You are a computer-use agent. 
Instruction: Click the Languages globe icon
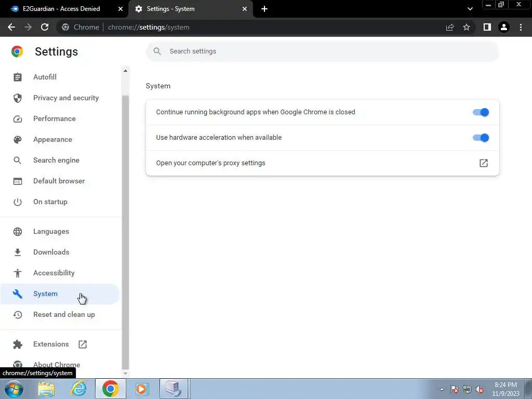(17, 231)
